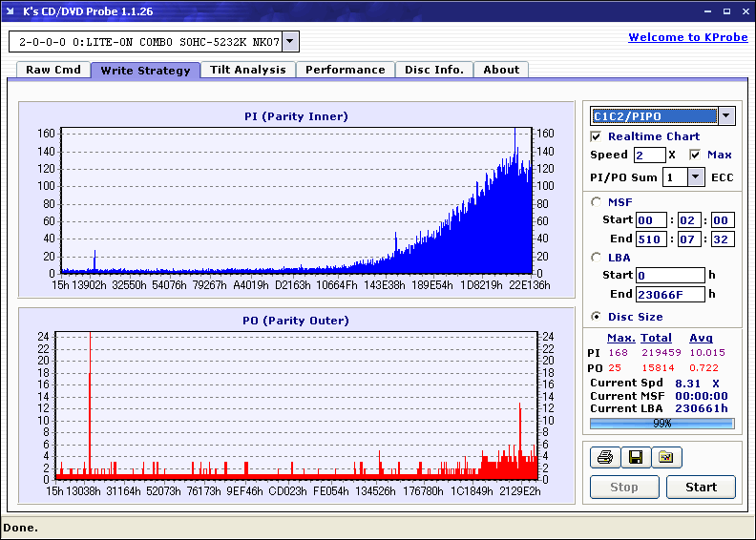This screenshot has width=756, height=540.
Task: Switch to the Performance tab
Action: [x=346, y=70]
